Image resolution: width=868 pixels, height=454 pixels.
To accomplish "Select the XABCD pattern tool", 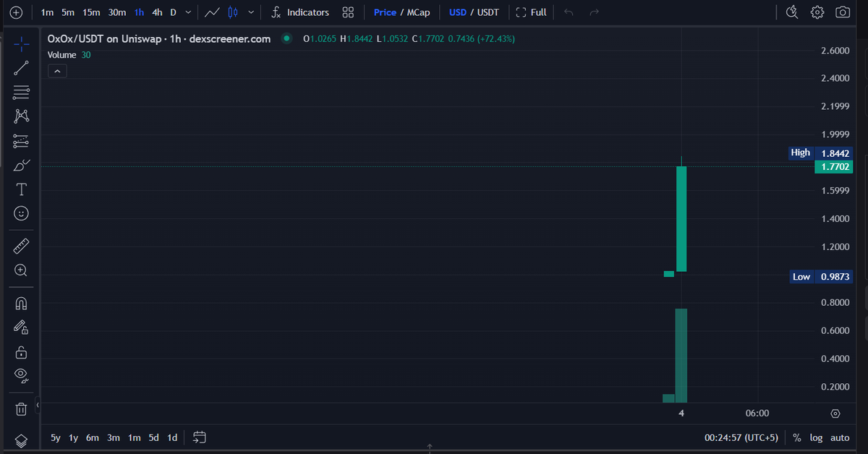I will 22,116.
